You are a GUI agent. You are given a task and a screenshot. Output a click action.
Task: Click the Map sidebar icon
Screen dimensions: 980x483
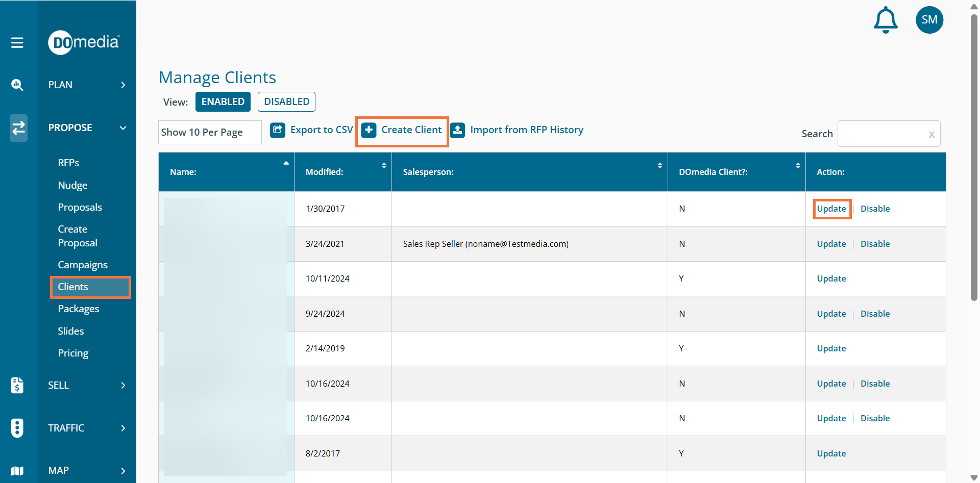(x=17, y=470)
